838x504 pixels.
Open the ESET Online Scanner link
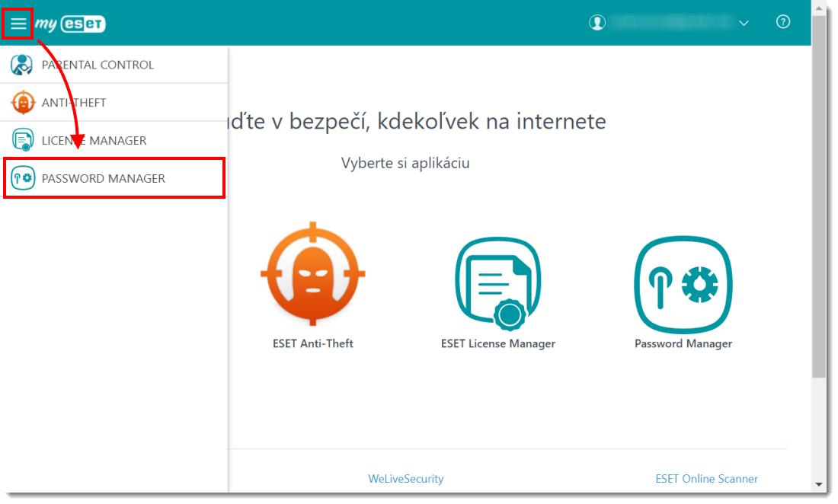click(706, 479)
